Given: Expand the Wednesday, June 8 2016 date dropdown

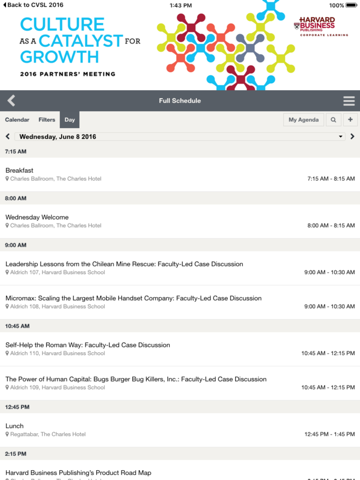Looking at the screenshot, I should (x=180, y=136).
